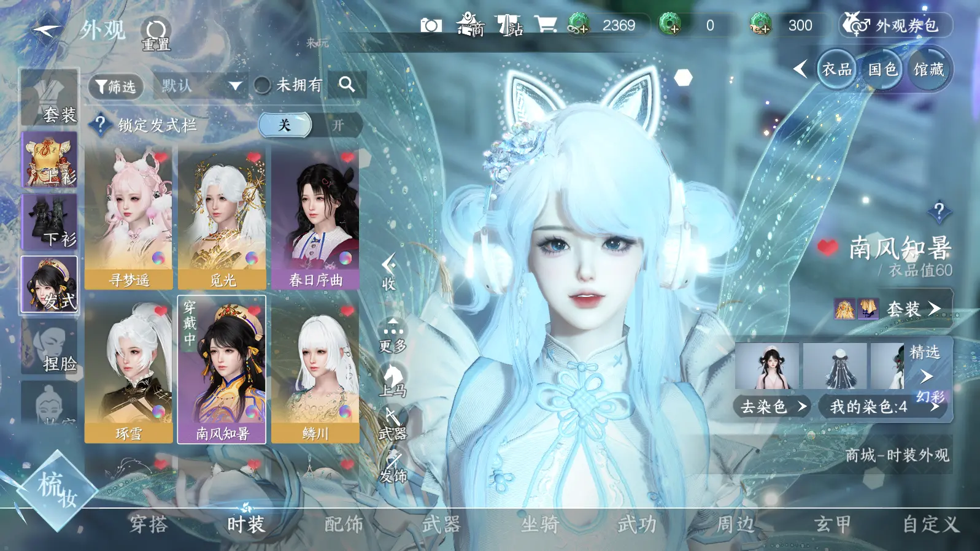Viewport: 980px width, 551px height.
Task: Click the 收 collapse arrow
Action: coord(388,271)
